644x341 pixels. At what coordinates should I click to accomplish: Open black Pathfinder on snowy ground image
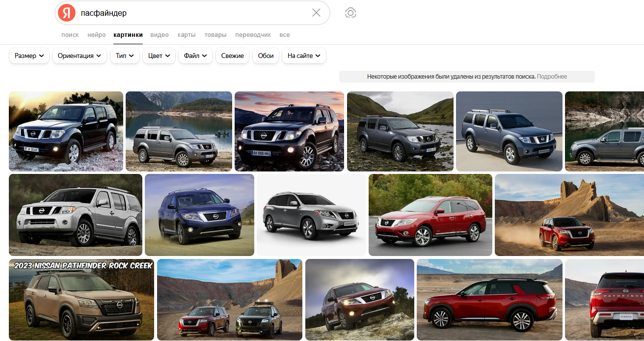click(66, 131)
